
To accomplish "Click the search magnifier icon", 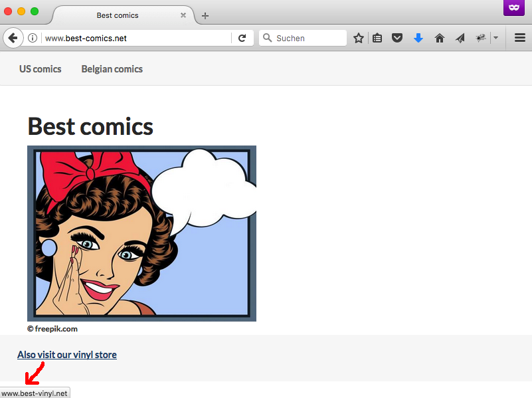I will [268, 38].
